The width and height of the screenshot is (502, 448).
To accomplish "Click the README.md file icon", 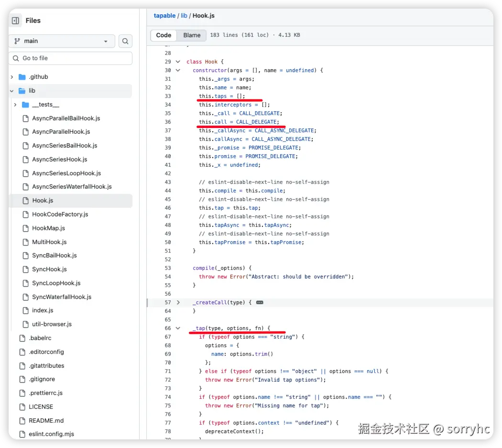I will [22, 420].
